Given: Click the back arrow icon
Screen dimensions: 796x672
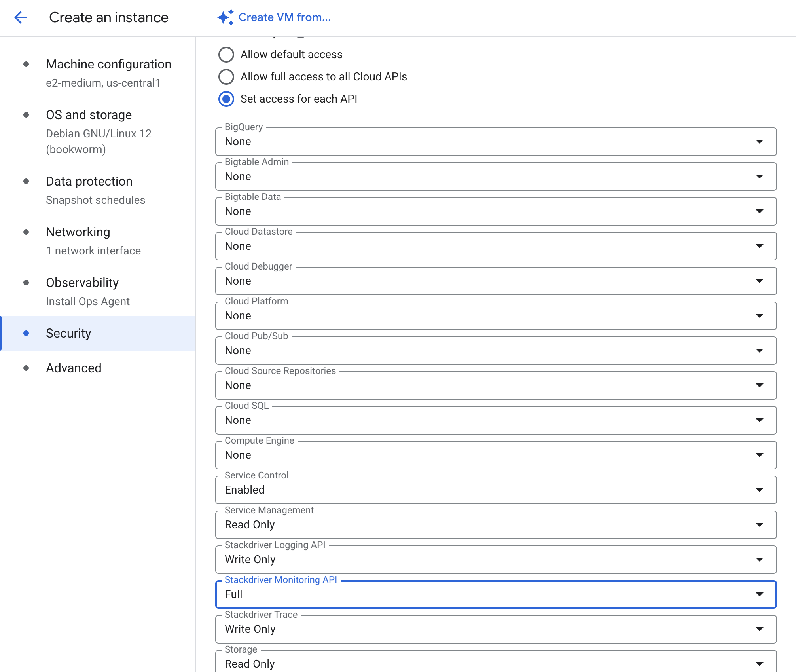Looking at the screenshot, I should pyautogui.click(x=21, y=17).
